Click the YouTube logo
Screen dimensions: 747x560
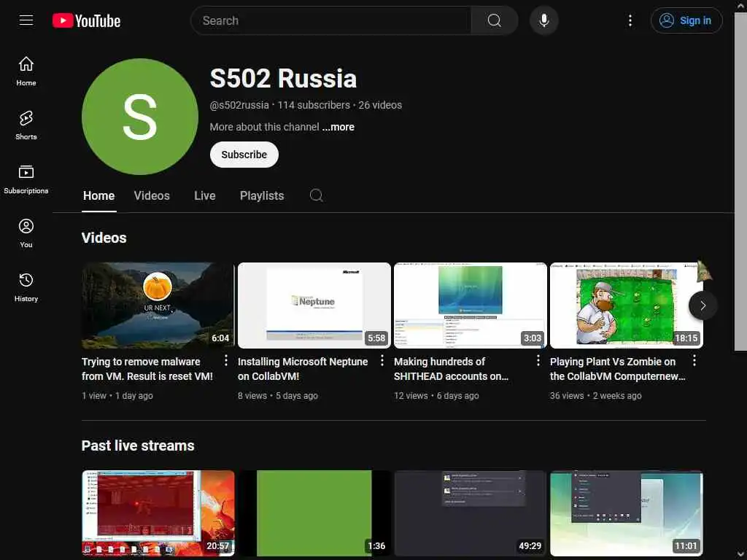tap(86, 20)
